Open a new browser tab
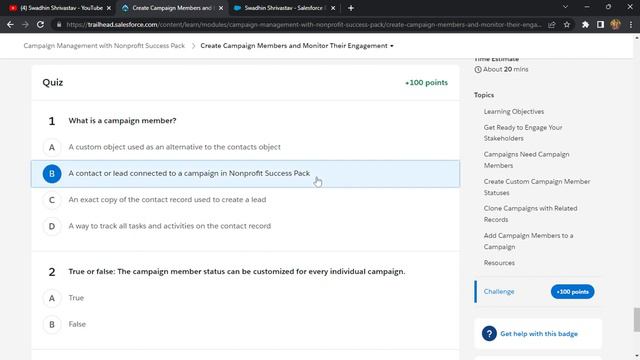The image size is (640, 360). click(x=351, y=8)
